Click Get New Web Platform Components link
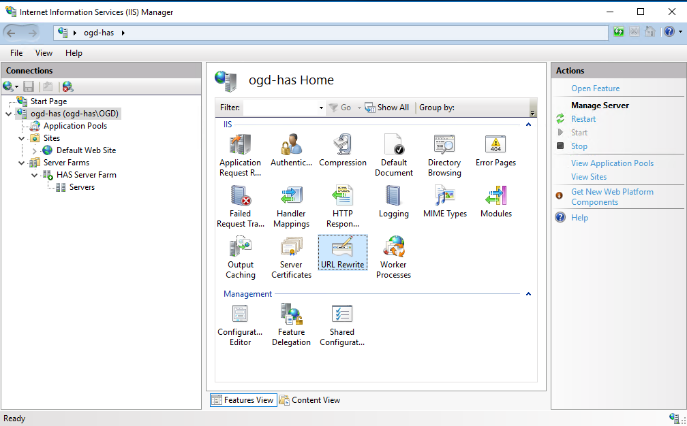Screen dimensions: 687x426 pyautogui.click(x=612, y=197)
